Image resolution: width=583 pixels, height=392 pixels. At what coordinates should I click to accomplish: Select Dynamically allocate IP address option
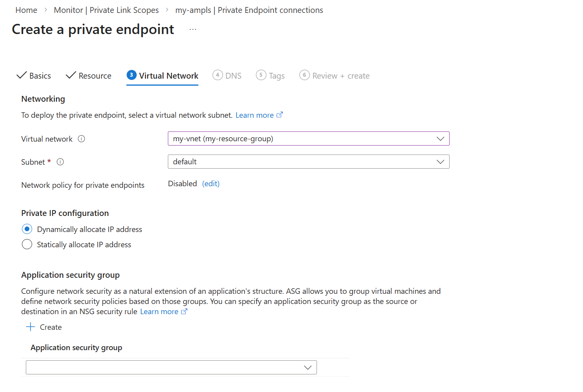pyautogui.click(x=27, y=229)
